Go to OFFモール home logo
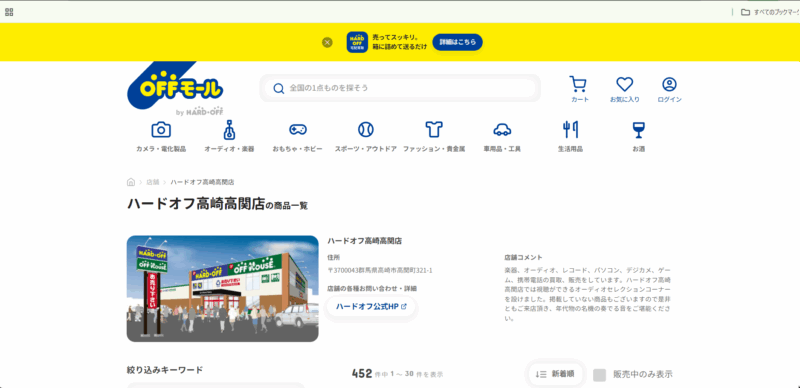800x388 pixels. pyautogui.click(x=175, y=89)
